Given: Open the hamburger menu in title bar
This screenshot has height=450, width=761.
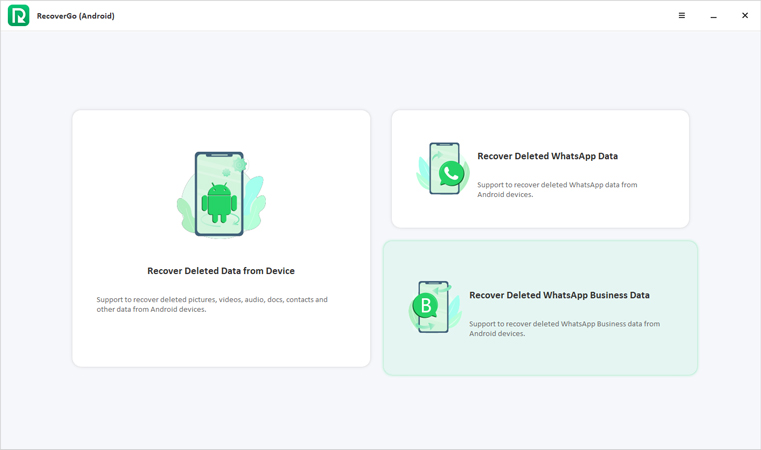Looking at the screenshot, I should (x=681, y=16).
